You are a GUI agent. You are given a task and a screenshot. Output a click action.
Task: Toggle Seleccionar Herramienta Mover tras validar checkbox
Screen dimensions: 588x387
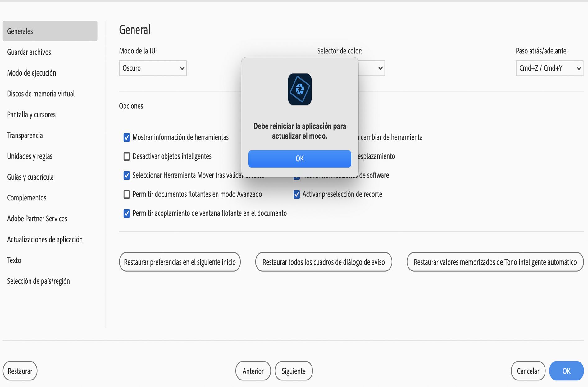pyautogui.click(x=127, y=175)
